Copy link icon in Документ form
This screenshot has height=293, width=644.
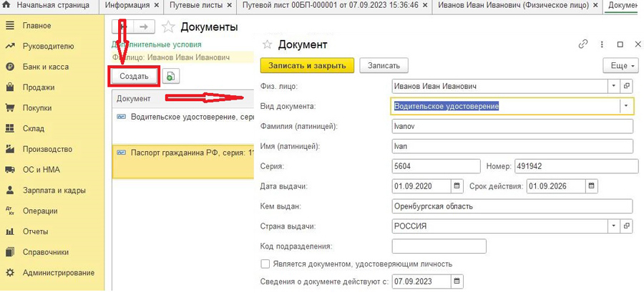pyautogui.click(x=582, y=44)
